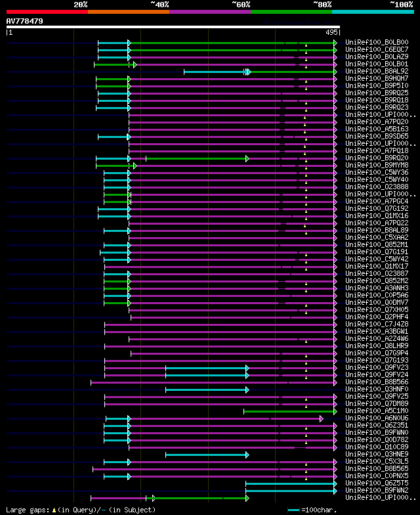View the UniRef100_A7PQ22 hit

pyautogui.click(x=377, y=223)
